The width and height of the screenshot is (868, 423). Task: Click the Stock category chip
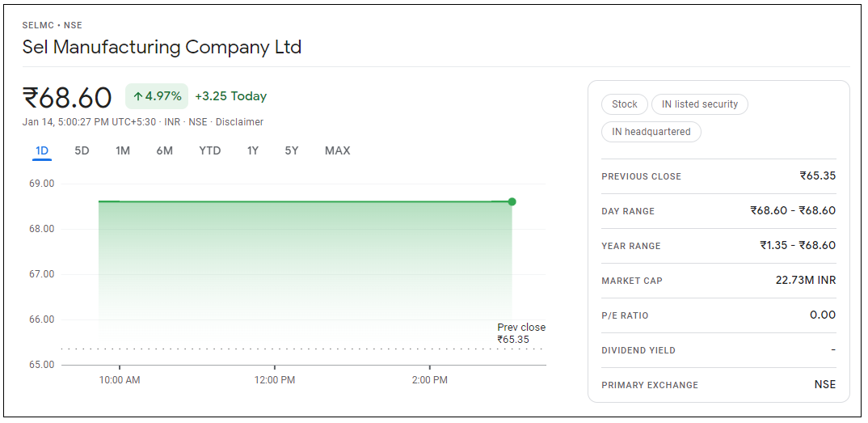[x=625, y=104]
